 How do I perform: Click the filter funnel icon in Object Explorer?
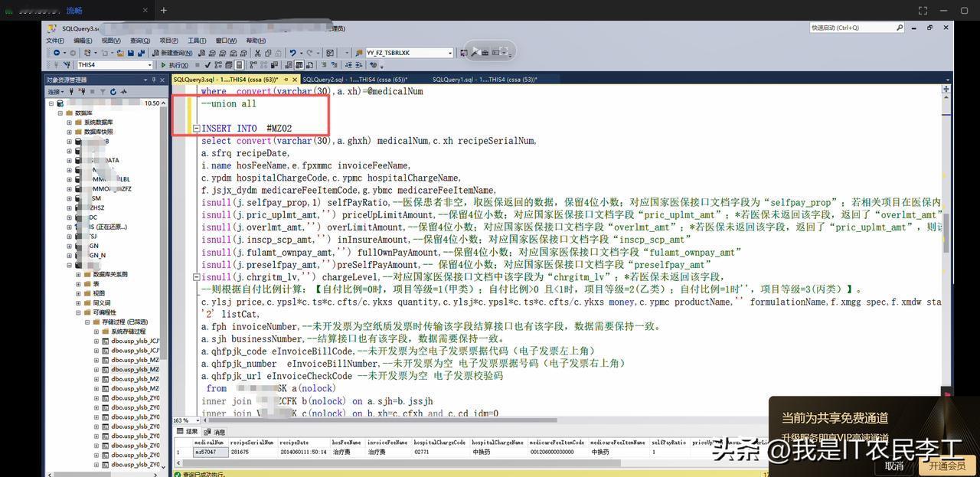tap(102, 92)
